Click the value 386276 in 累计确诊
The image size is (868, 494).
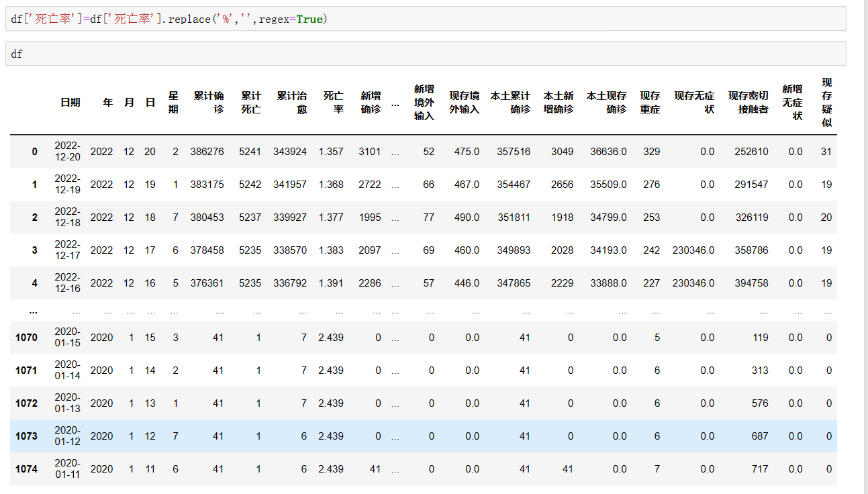pyautogui.click(x=207, y=152)
